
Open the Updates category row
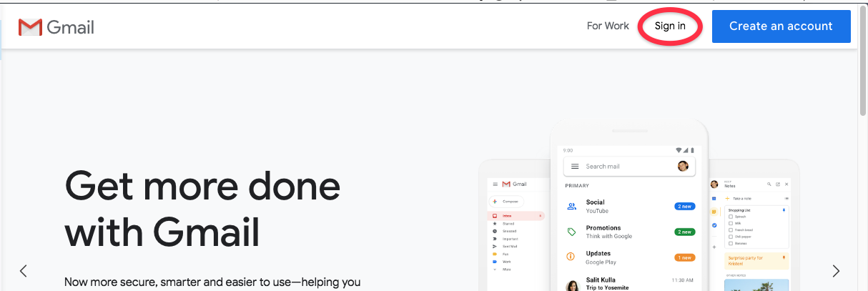tap(630, 257)
